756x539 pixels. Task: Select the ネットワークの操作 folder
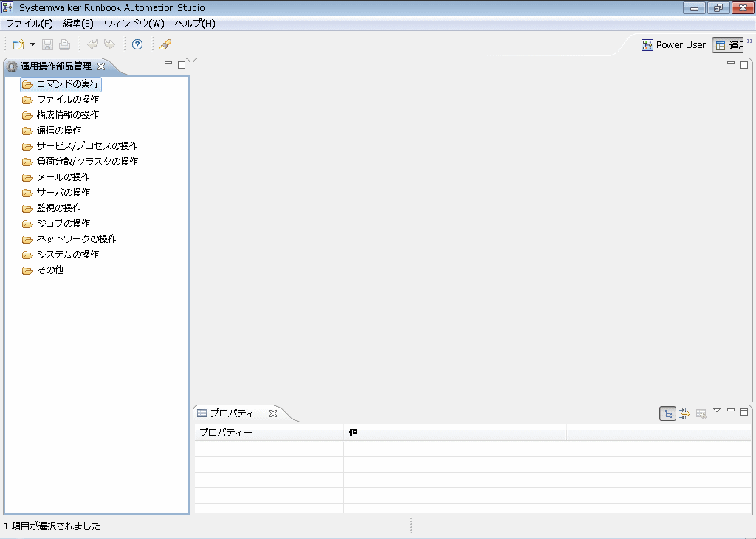tap(69, 238)
